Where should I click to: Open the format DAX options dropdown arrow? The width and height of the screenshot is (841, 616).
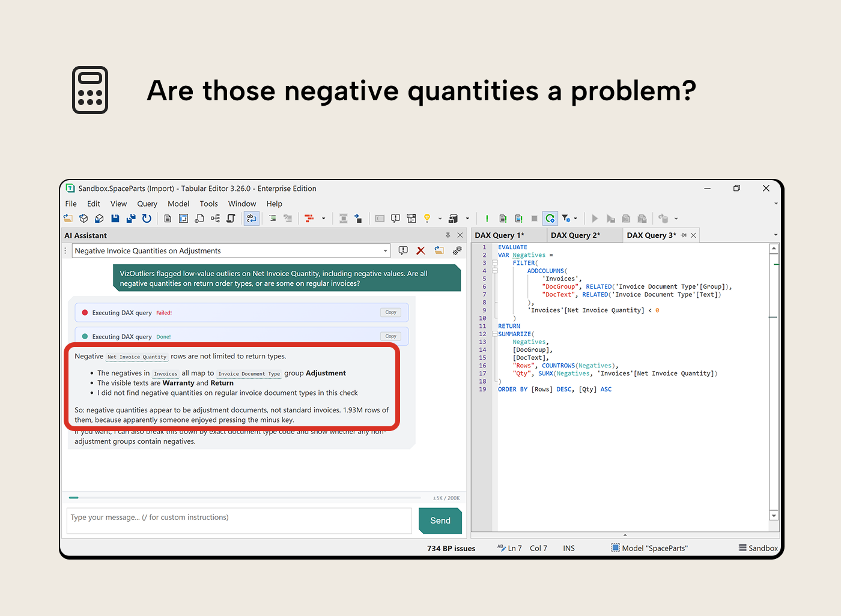(x=323, y=219)
